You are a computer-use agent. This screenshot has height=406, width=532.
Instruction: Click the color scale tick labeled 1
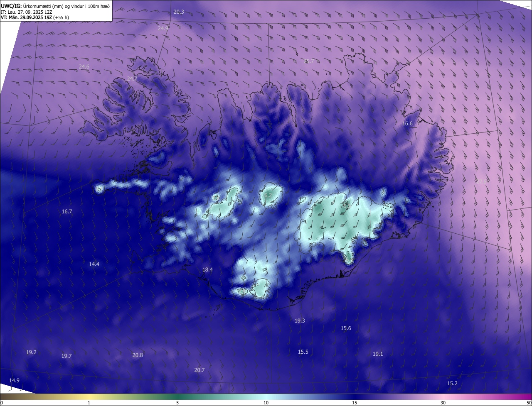tap(89, 403)
